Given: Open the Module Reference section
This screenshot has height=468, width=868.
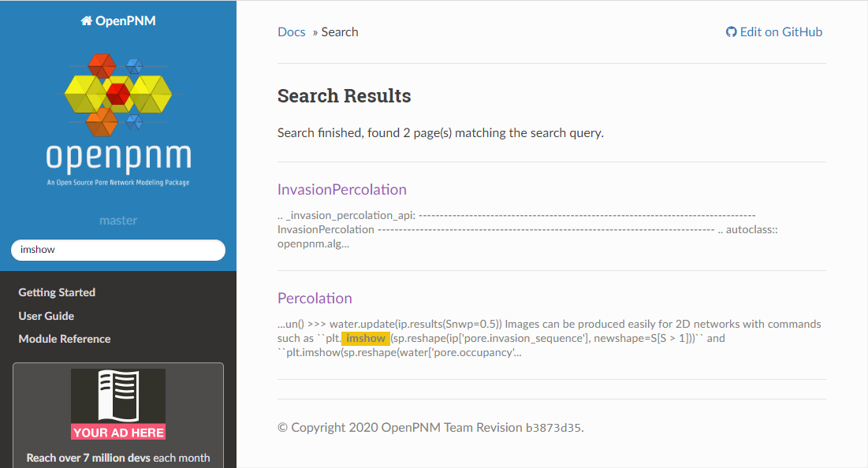Looking at the screenshot, I should [67, 338].
